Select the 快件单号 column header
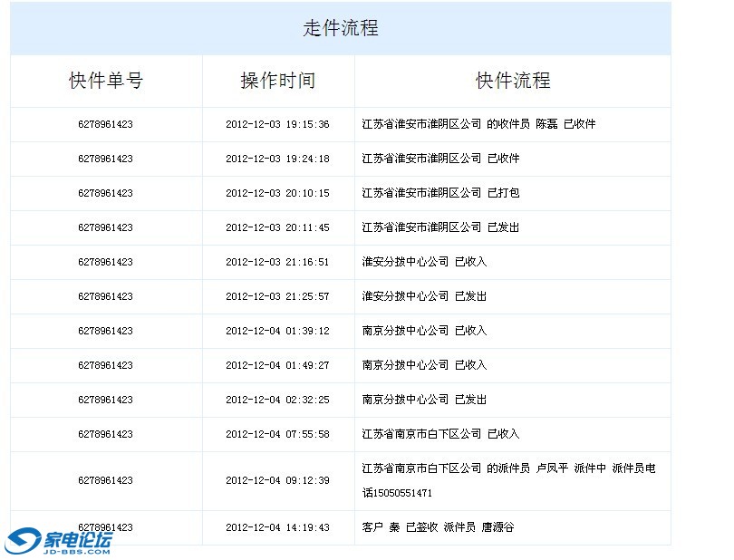The image size is (734, 560). [x=106, y=81]
